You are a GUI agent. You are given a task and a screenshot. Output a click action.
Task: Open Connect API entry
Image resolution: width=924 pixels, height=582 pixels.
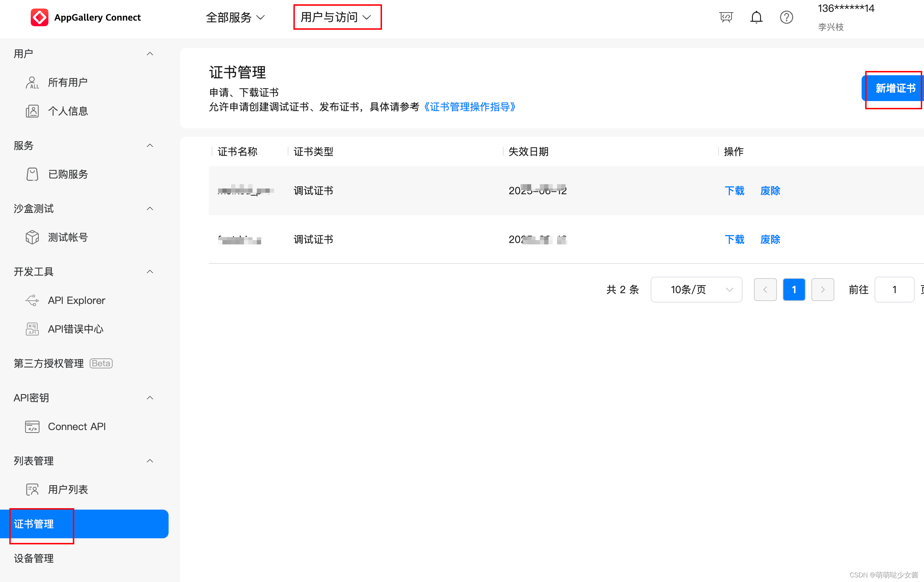point(76,426)
